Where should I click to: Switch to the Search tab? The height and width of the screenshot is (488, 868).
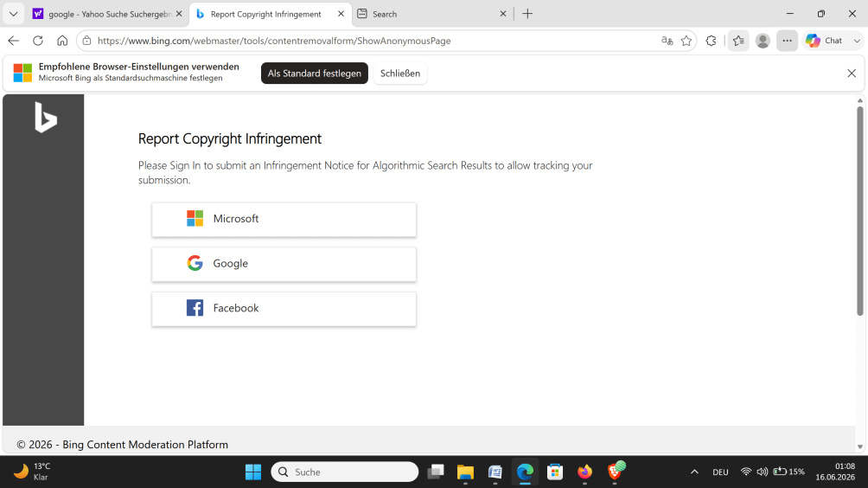click(x=431, y=14)
